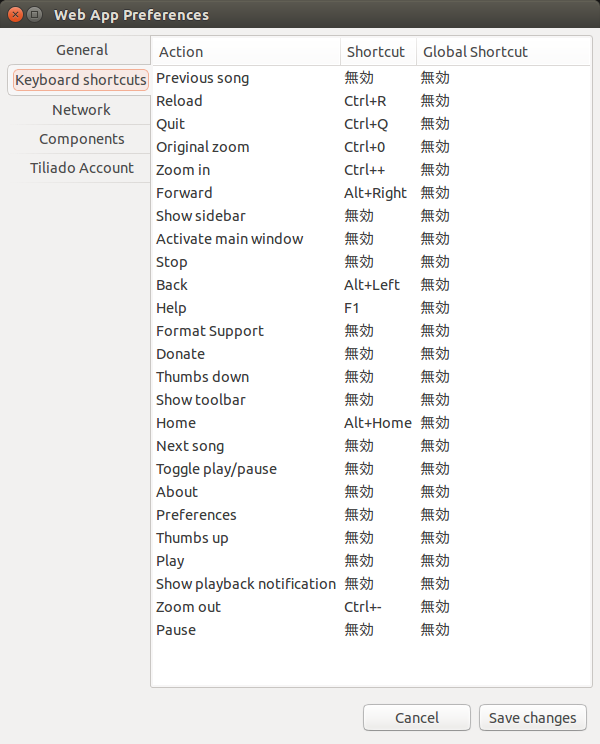The image size is (600, 744).
Task: Click the Action column header
Action: [x=246, y=51]
